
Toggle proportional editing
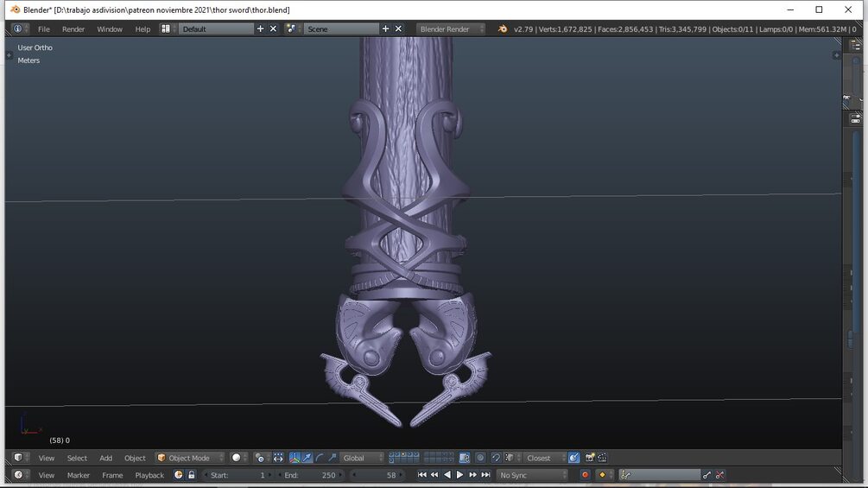click(x=480, y=458)
